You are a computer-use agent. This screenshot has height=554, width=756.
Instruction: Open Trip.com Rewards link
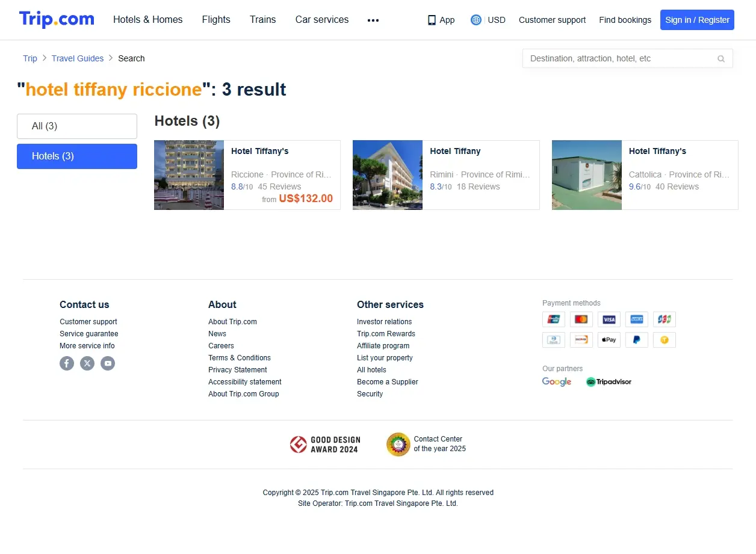386,334
